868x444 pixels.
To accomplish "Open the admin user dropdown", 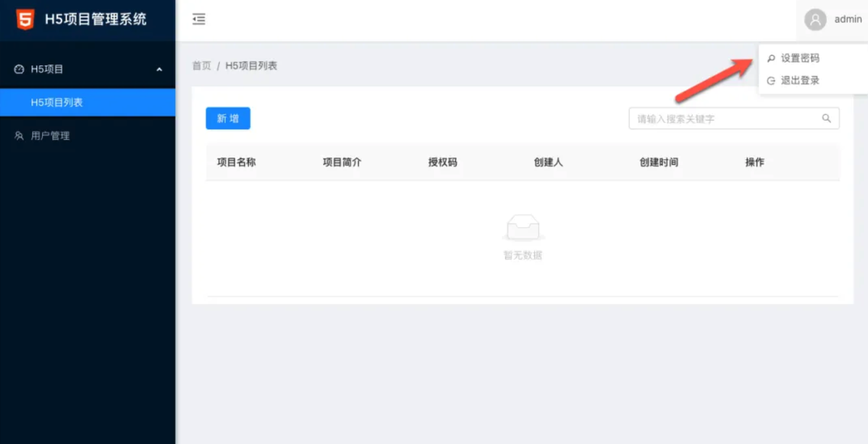I will 847,19.
